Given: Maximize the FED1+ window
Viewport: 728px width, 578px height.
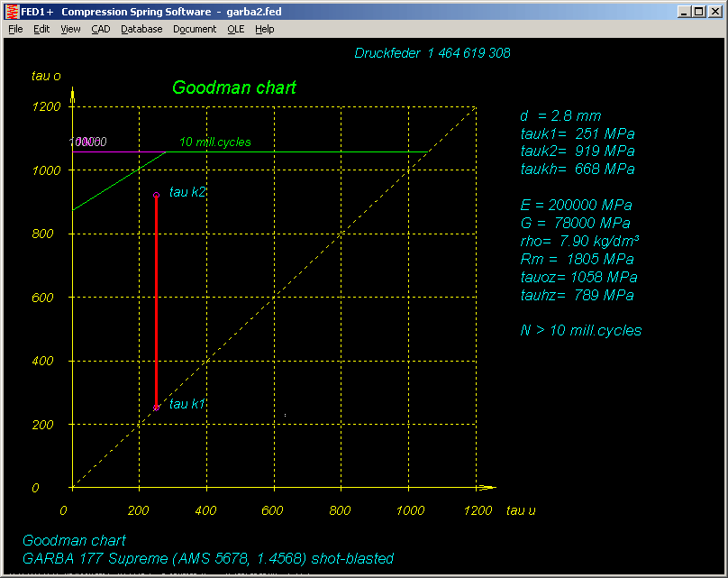Looking at the screenshot, I should 699,11.
